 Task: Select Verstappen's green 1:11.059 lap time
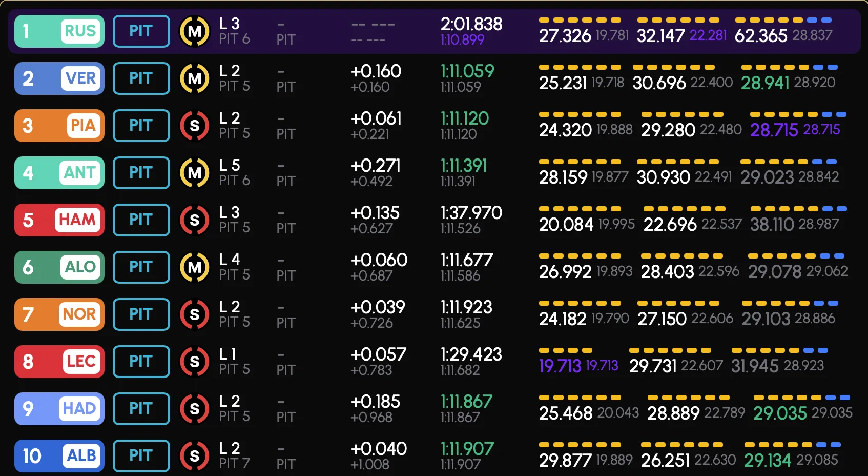467,71
